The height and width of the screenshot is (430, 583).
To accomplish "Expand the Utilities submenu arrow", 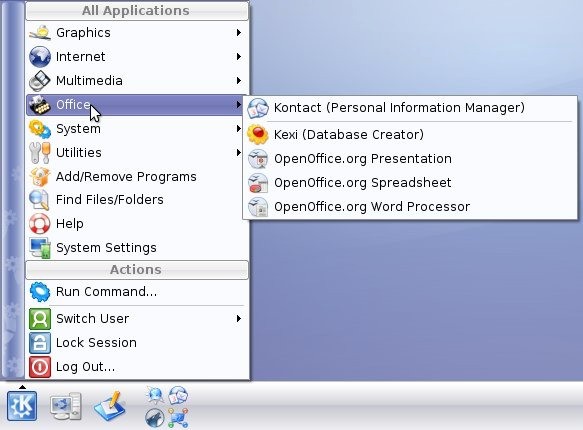I will (239, 152).
